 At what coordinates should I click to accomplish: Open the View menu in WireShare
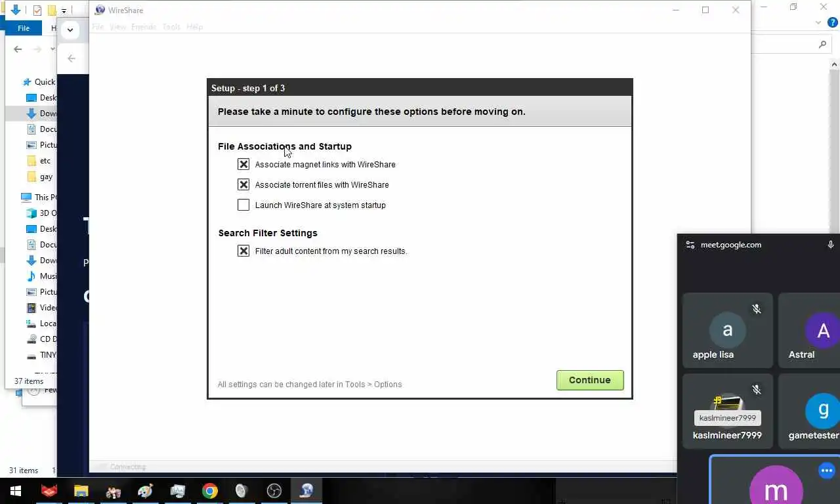coord(117,27)
